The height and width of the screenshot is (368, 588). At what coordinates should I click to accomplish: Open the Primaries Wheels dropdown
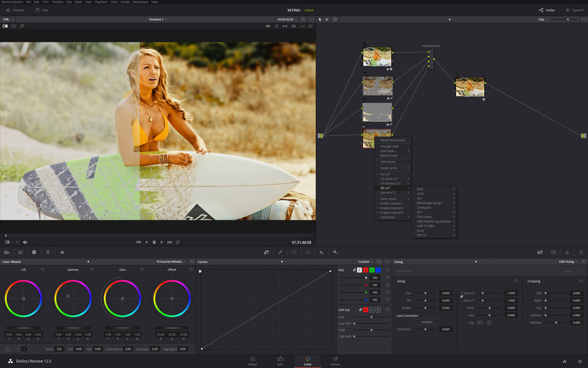point(171,261)
